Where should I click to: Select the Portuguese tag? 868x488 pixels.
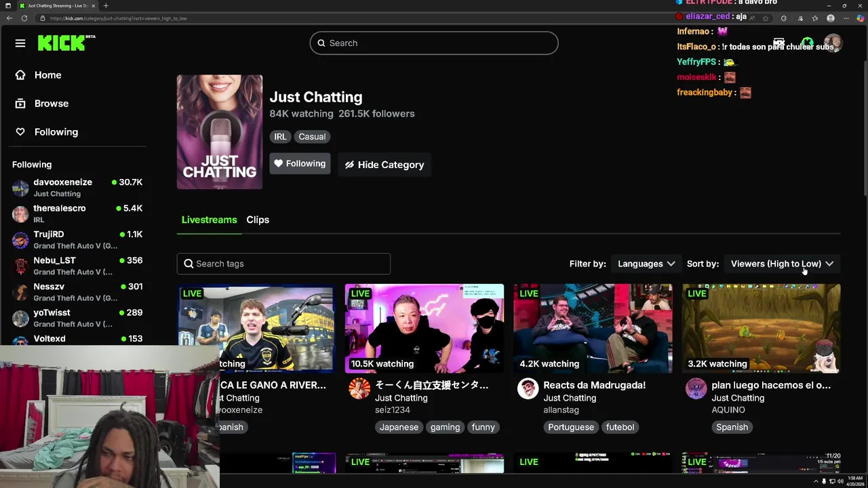571,427
